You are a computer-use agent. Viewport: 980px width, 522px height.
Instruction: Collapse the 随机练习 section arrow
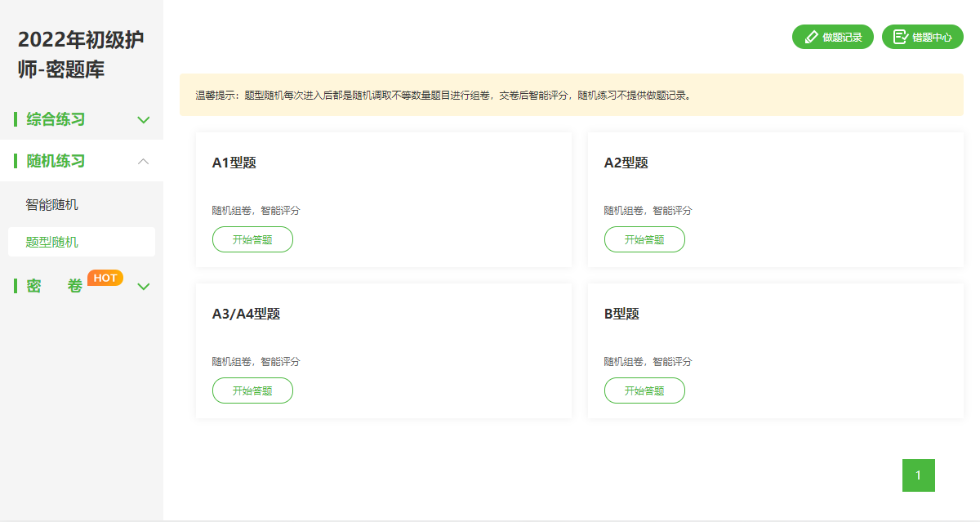click(144, 162)
